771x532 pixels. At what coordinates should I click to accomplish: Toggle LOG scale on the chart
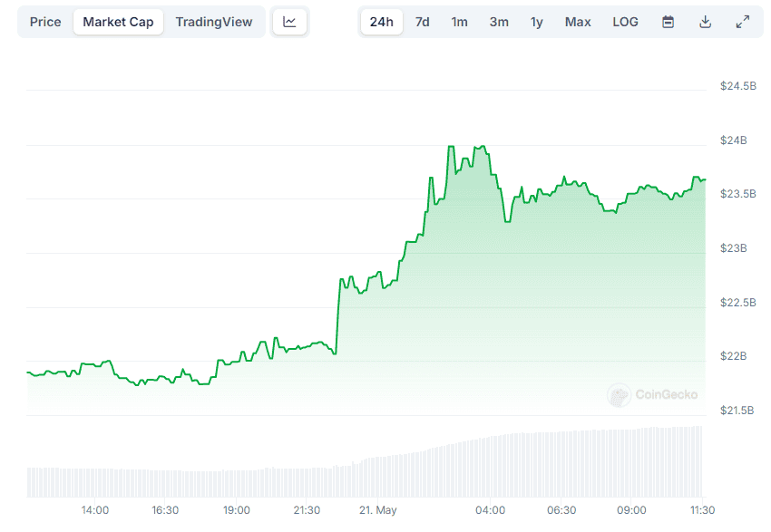click(x=625, y=22)
